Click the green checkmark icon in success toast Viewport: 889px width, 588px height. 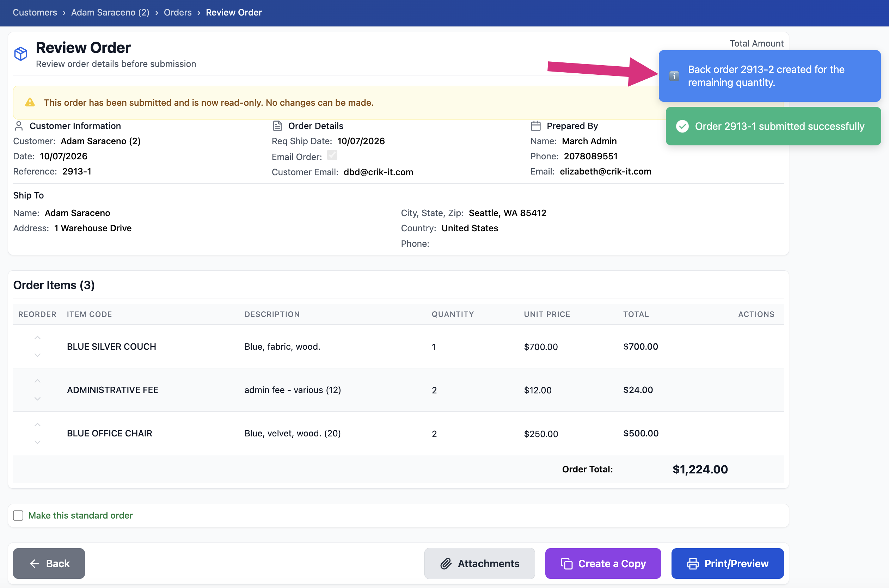coord(682,126)
